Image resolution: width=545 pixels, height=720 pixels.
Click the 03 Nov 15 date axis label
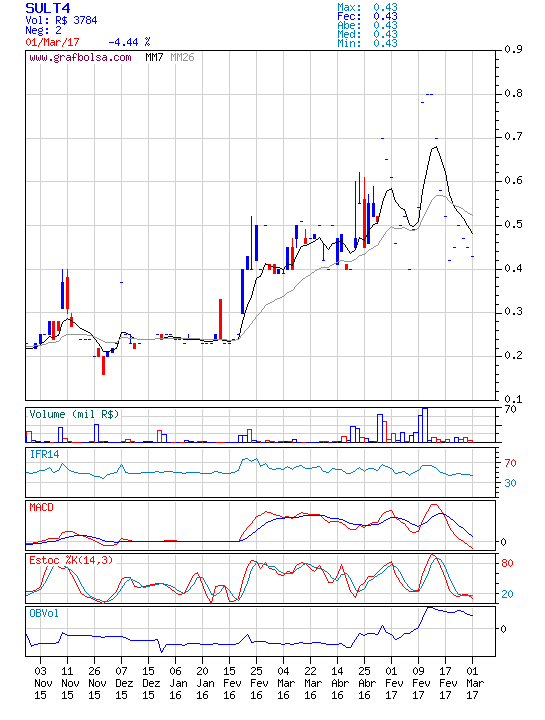point(40,683)
